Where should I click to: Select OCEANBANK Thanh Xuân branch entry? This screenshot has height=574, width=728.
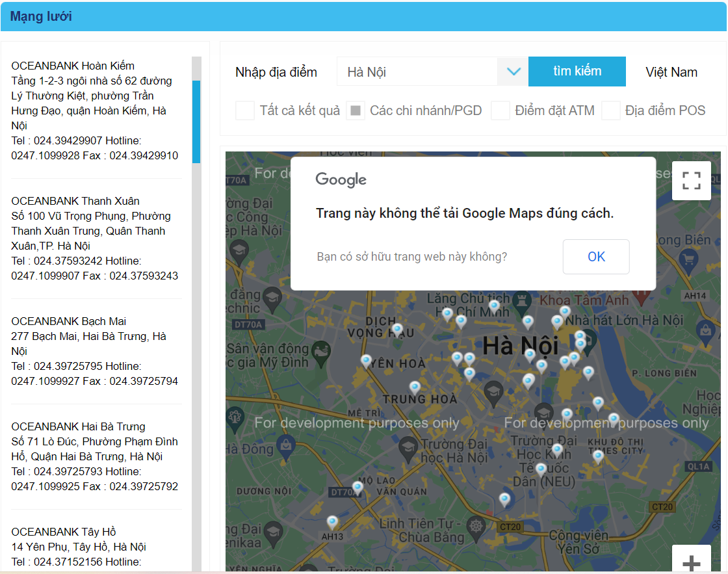tap(95, 238)
